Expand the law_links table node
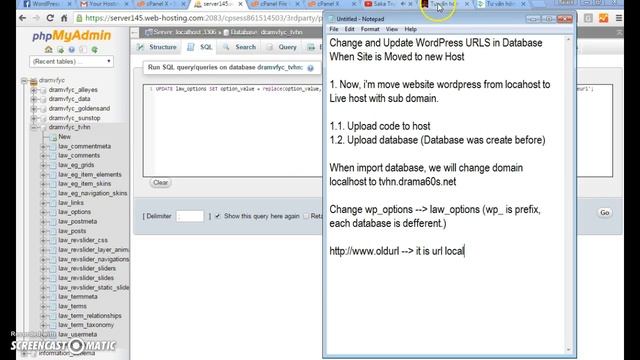 [43, 203]
